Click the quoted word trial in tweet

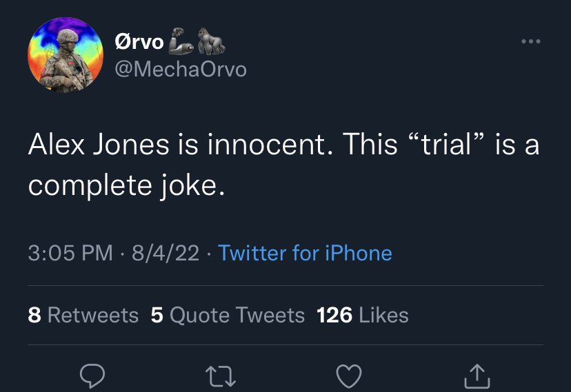[448, 145]
